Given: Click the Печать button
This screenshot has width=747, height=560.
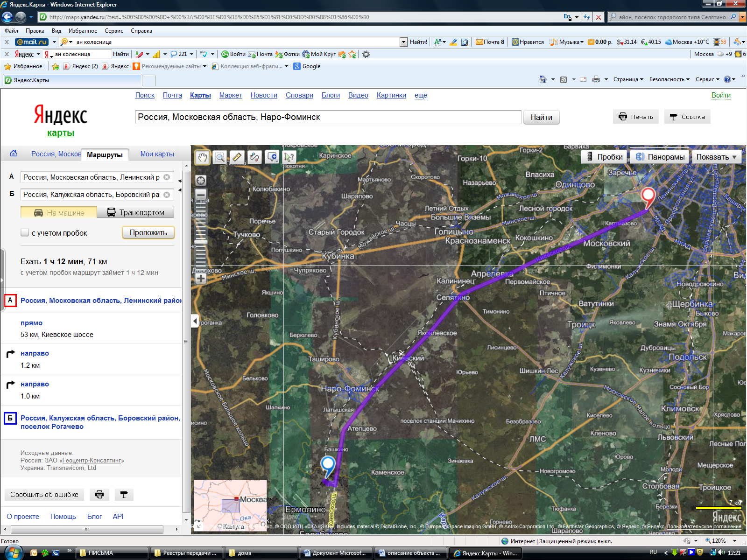Looking at the screenshot, I should [x=636, y=117].
